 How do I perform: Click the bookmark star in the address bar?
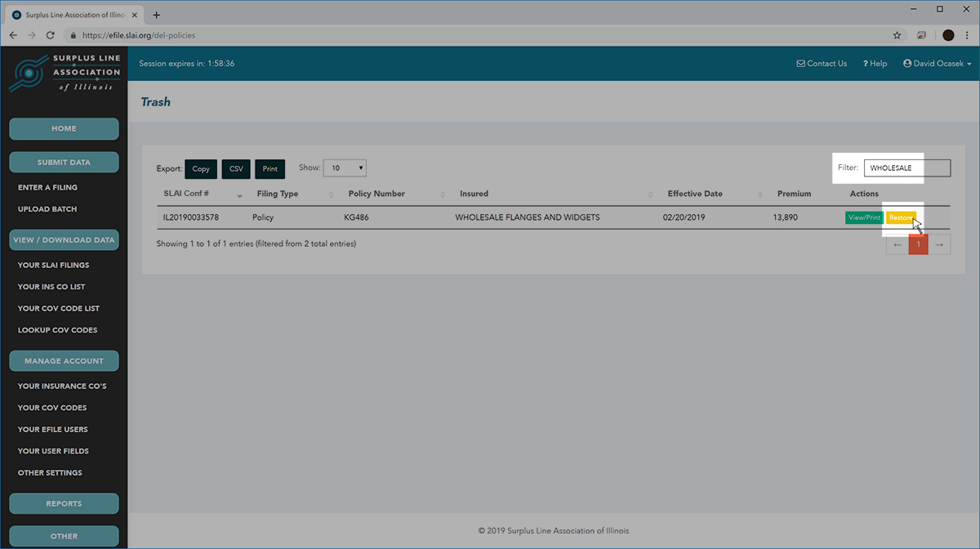(x=897, y=35)
